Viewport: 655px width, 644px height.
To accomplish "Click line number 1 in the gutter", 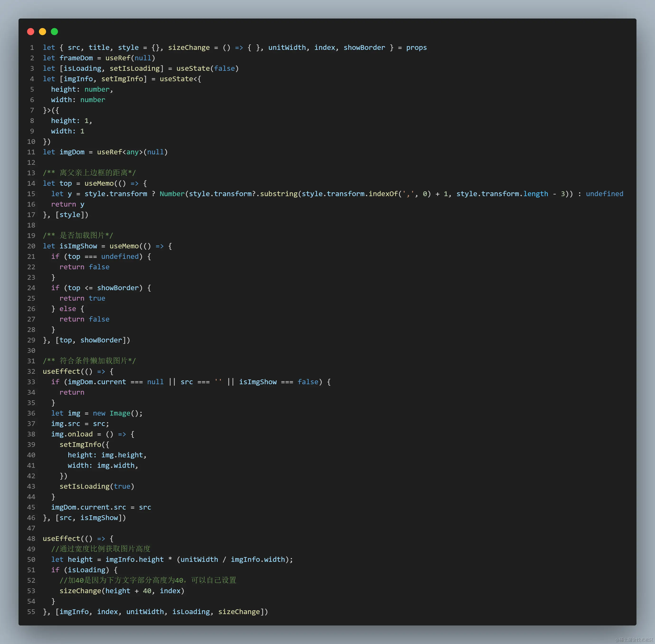I will click(x=32, y=47).
